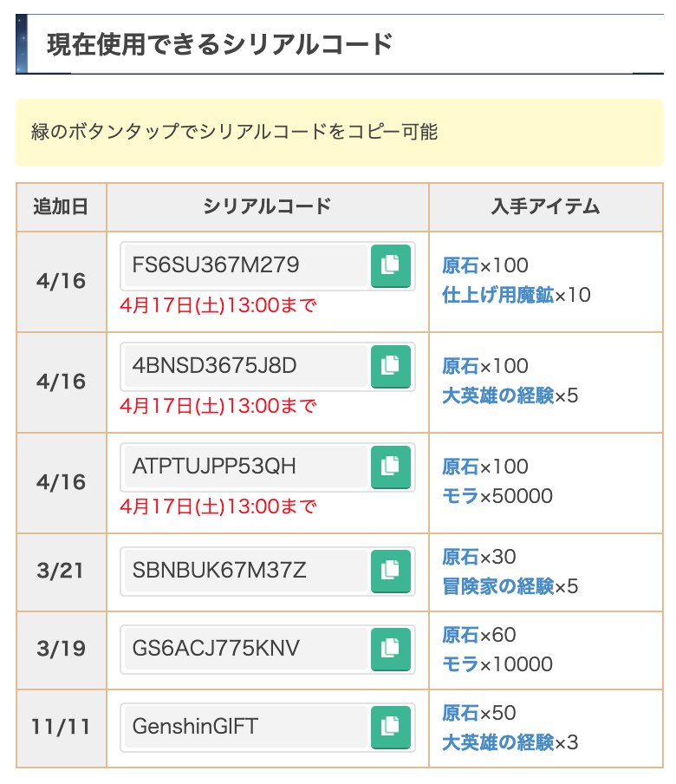Copy the 4BNSD3675J8D code with green button
Viewport: 676px width, 784px height.
[x=391, y=366]
